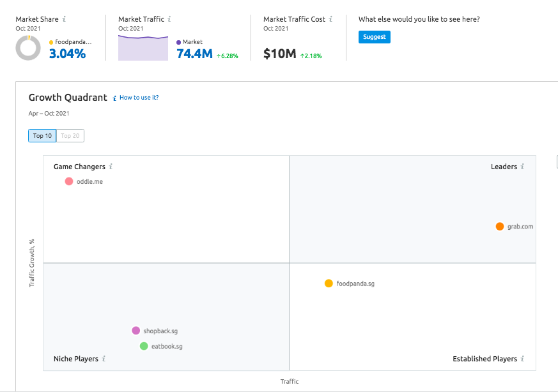Click the foodpanda.sg label in quadrant
Screen dimensions: 558x392
[355, 283]
